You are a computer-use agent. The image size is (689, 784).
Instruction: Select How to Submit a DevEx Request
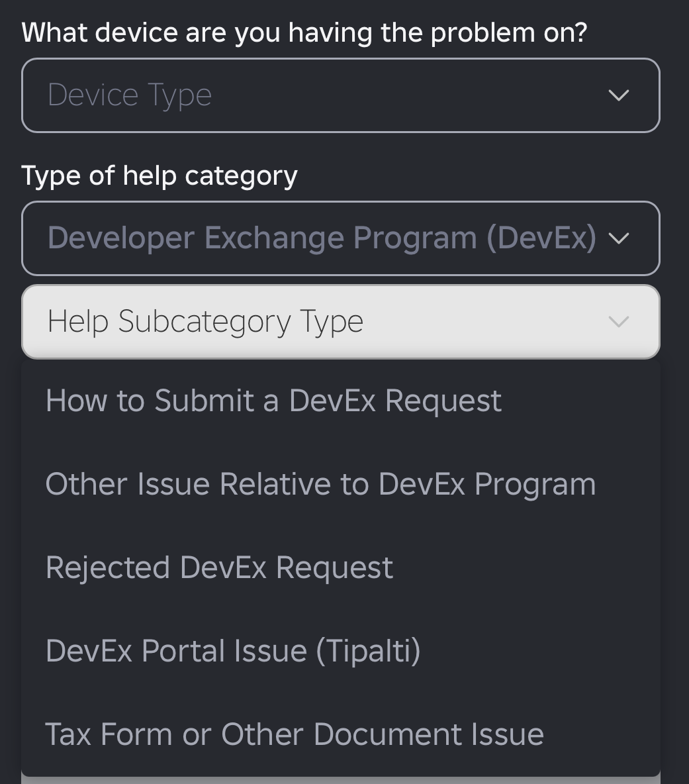click(x=341, y=401)
